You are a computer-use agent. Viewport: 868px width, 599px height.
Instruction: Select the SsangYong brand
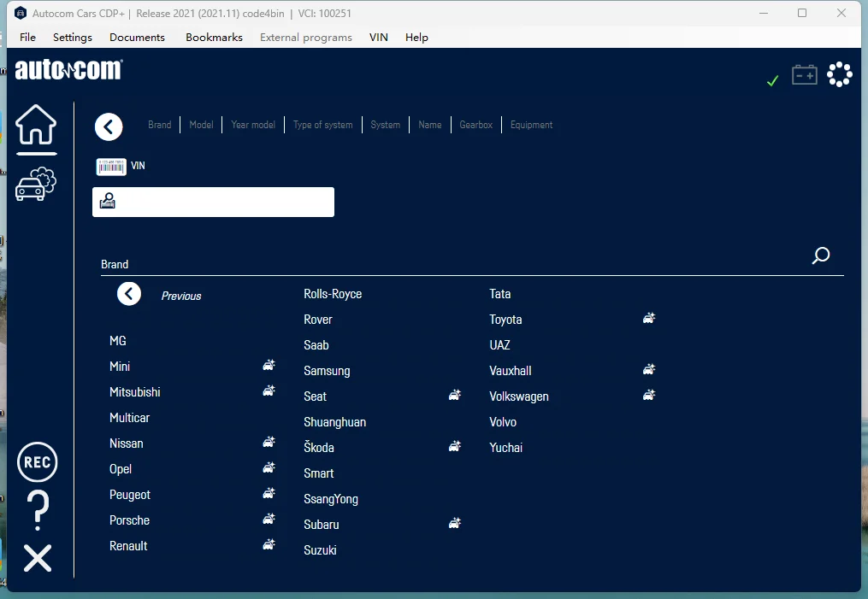(x=331, y=499)
